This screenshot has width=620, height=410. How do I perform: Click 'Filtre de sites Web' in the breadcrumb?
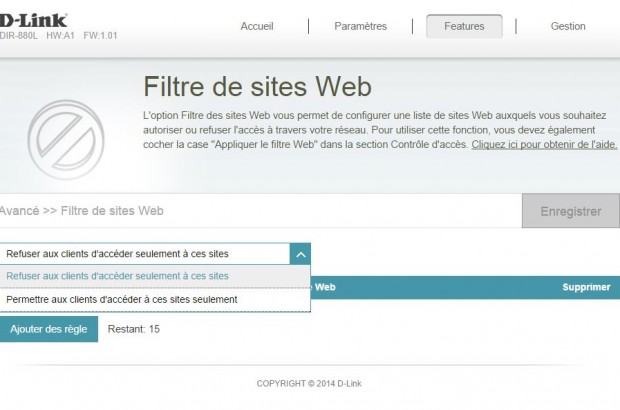(x=112, y=211)
